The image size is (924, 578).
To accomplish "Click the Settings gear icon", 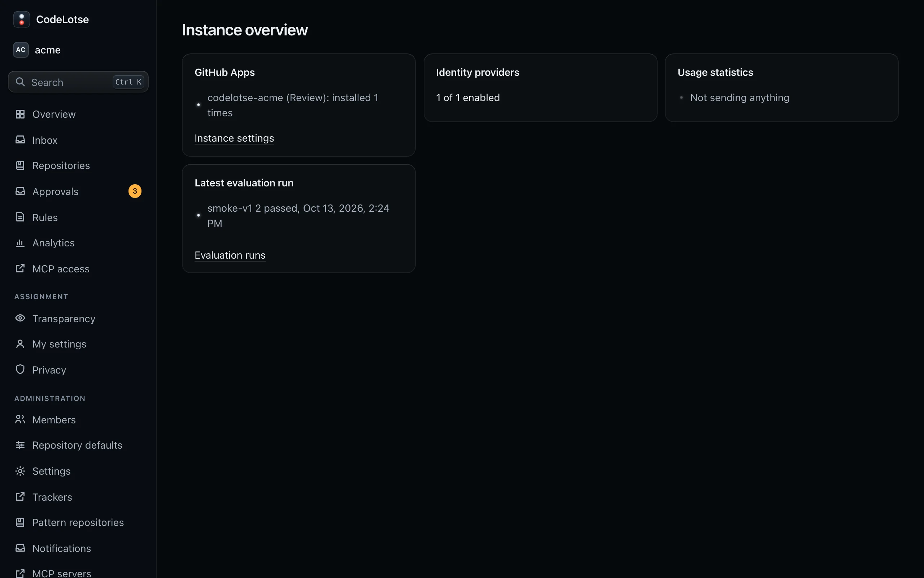I will tap(20, 471).
